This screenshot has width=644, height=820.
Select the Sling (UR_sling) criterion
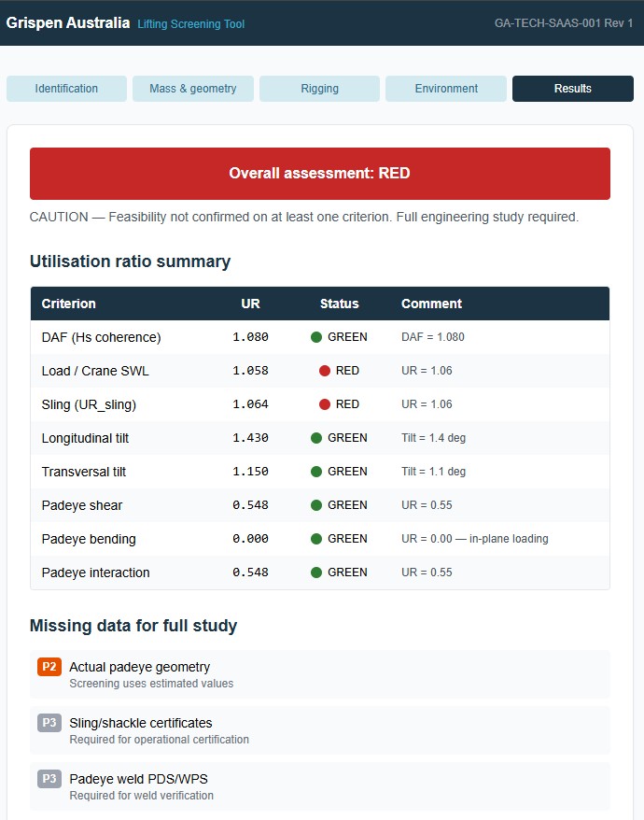(x=89, y=404)
